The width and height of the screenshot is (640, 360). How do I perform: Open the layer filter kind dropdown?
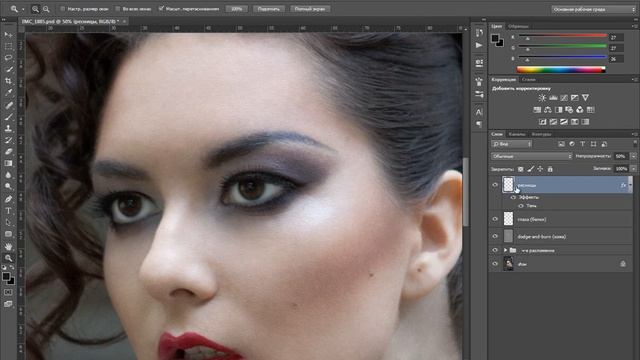(x=511, y=144)
